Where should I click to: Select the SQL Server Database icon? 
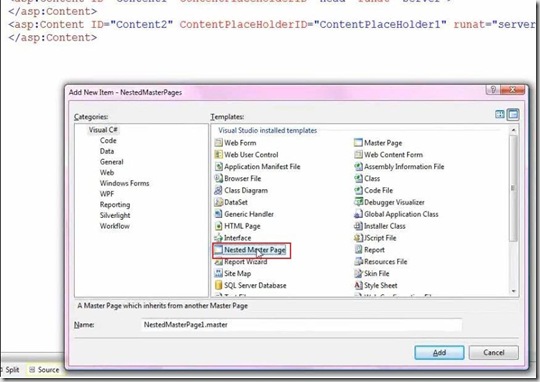218,285
